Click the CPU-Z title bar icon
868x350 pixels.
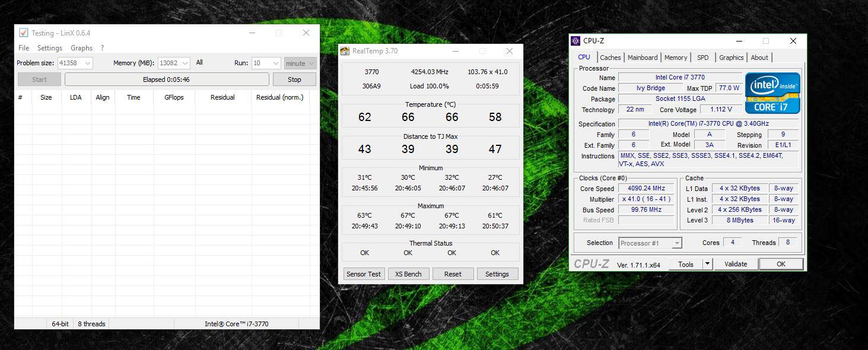(x=576, y=41)
